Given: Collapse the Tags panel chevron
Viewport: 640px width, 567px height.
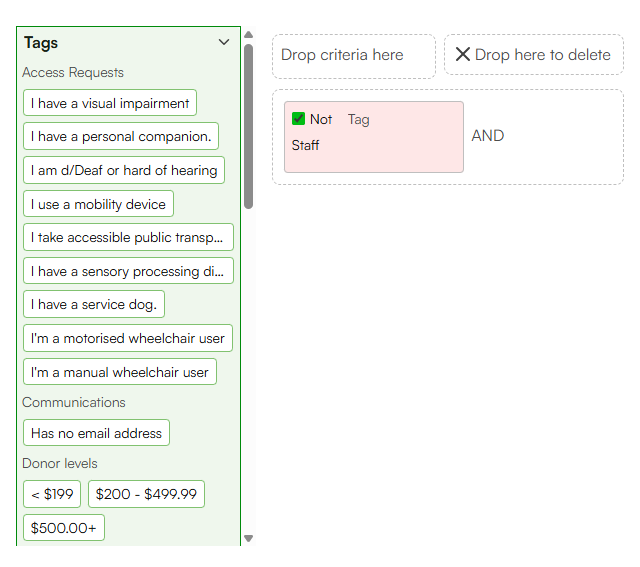Looking at the screenshot, I should coord(224,42).
